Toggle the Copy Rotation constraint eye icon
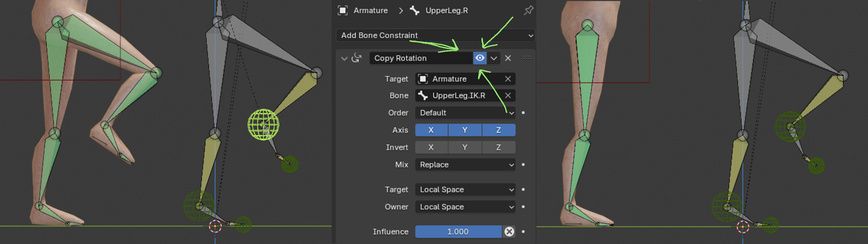Screen dimensions: 868x244 [x=480, y=58]
